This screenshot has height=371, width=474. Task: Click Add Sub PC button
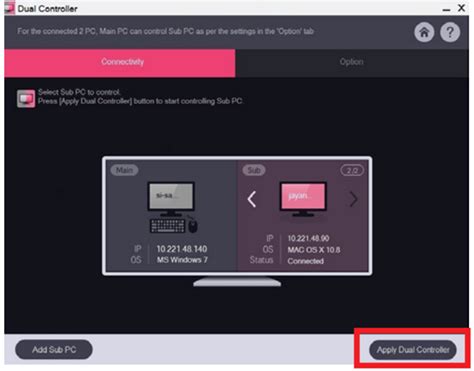coord(54,350)
